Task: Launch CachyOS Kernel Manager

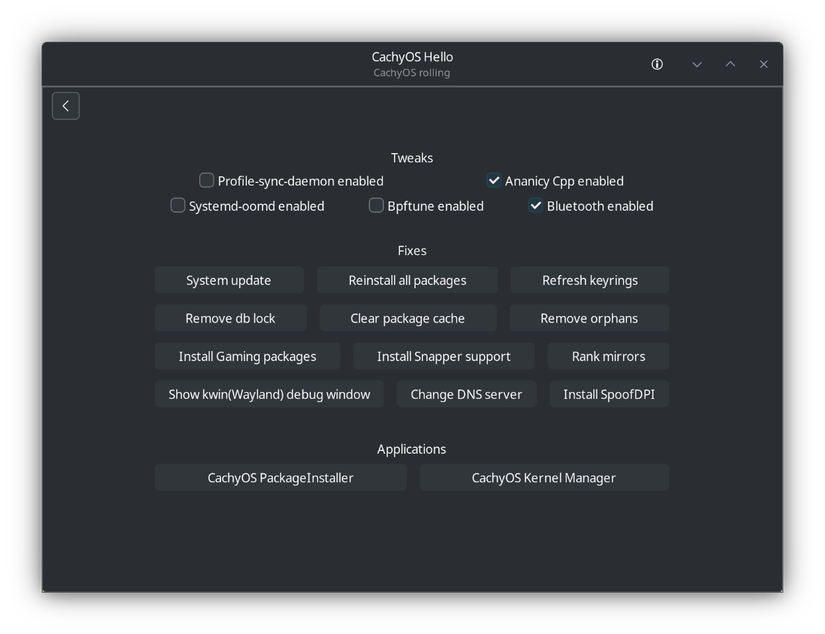Action: click(544, 477)
